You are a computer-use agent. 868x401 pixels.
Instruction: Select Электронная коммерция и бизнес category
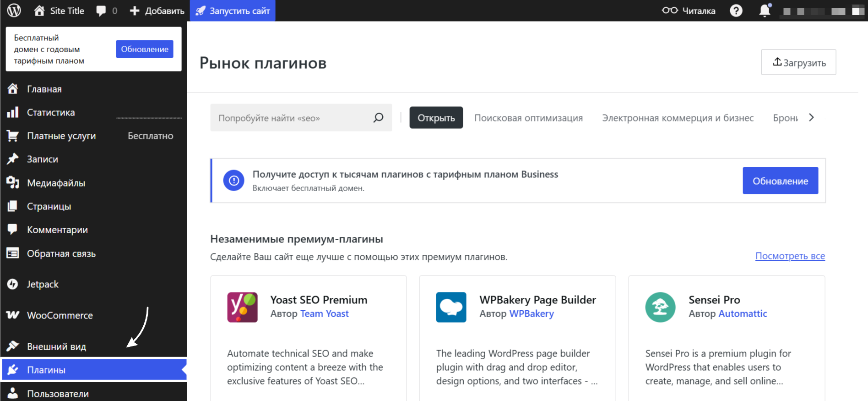point(678,118)
